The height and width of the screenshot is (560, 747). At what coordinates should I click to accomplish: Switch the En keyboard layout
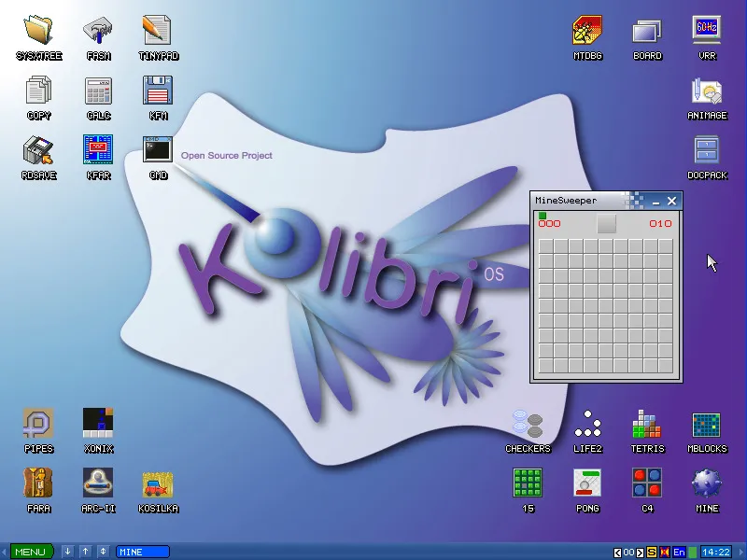[x=679, y=552]
